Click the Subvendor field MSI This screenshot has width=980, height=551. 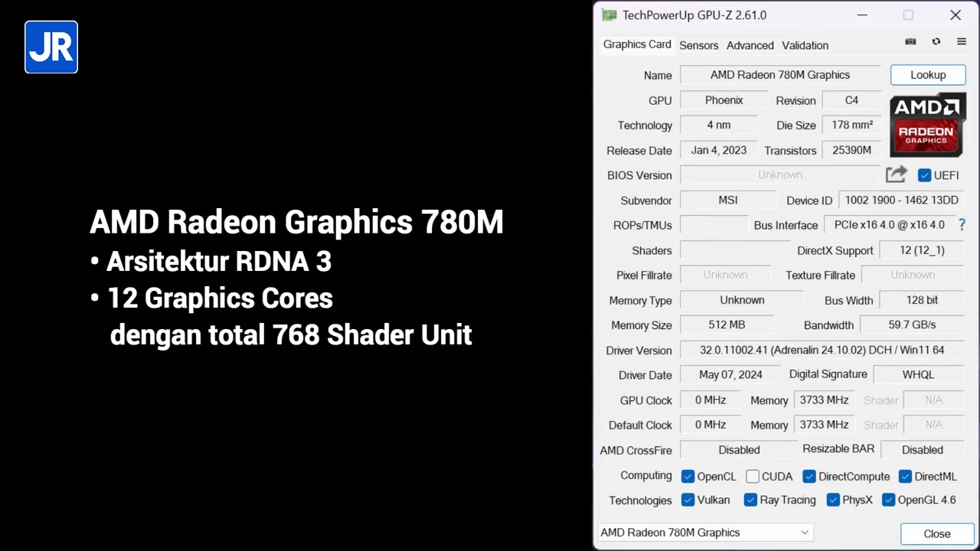(728, 201)
